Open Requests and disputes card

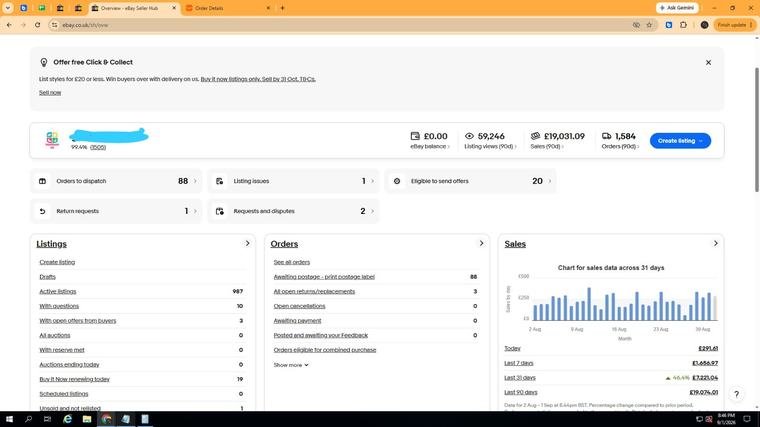coord(293,211)
